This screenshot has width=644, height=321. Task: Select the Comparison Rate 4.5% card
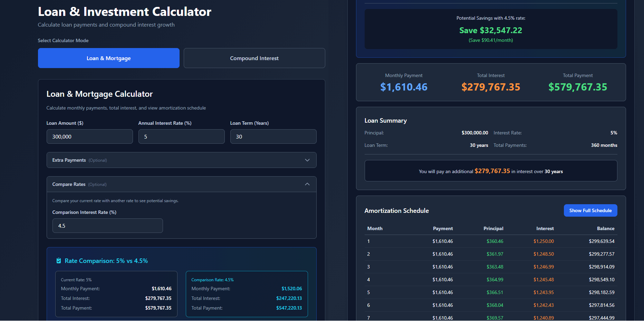point(247,294)
